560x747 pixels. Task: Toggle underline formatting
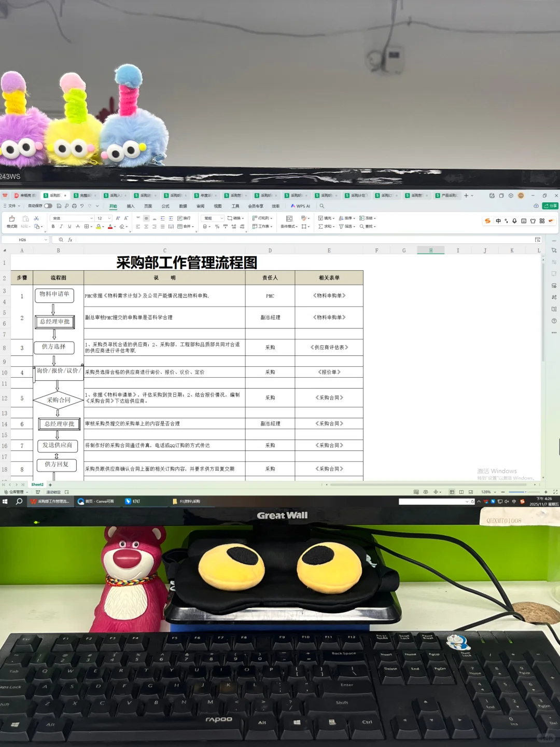click(x=68, y=226)
